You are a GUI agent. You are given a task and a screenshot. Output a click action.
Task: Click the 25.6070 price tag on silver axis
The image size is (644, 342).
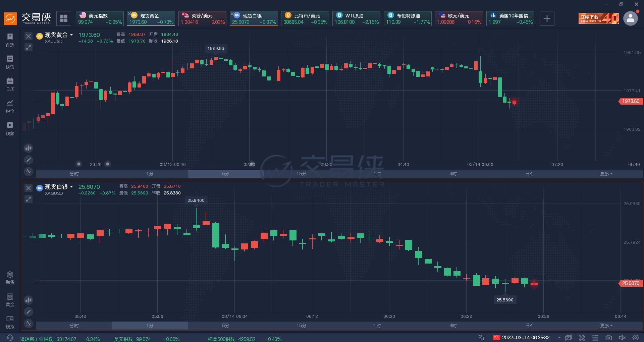tap(630, 283)
